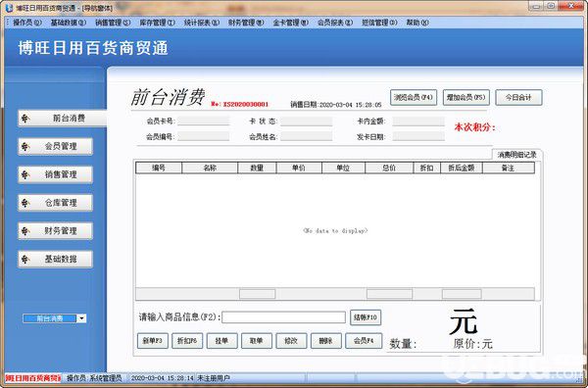Click the 折扣 column header

coord(426,168)
